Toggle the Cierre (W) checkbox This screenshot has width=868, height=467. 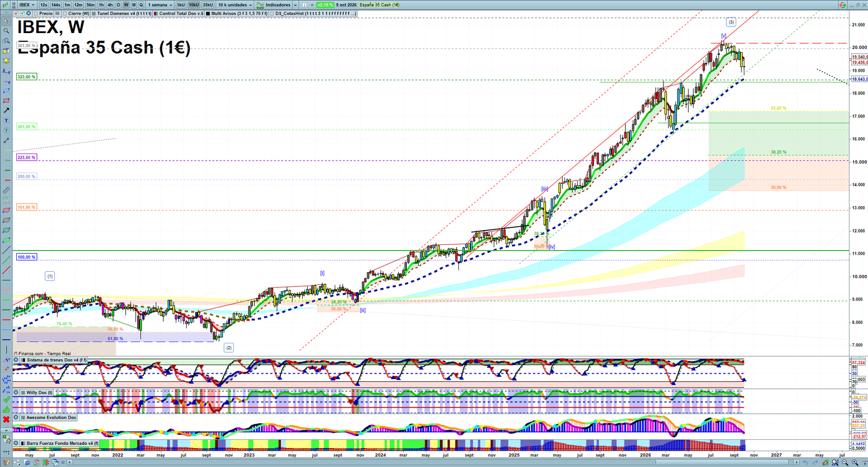(x=65, y=14)
